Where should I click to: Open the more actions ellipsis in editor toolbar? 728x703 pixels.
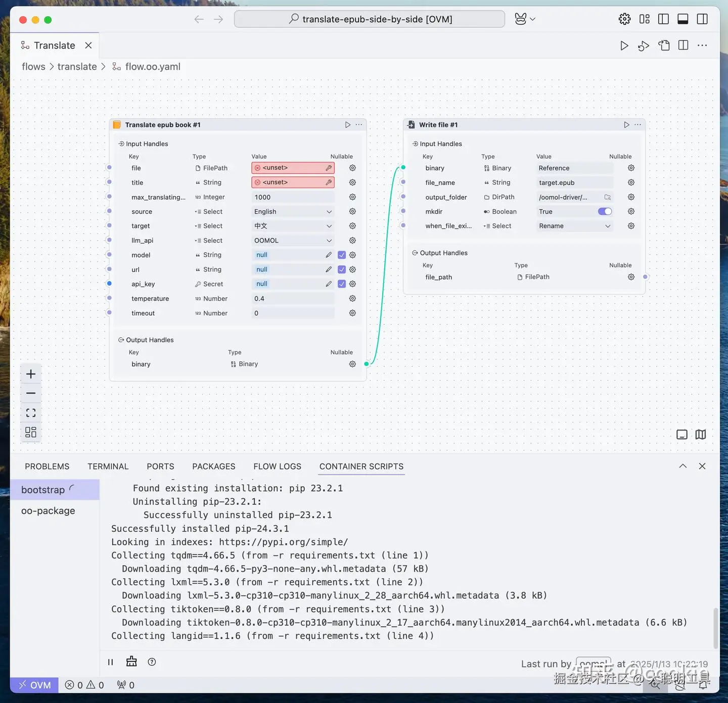(703, 45)
